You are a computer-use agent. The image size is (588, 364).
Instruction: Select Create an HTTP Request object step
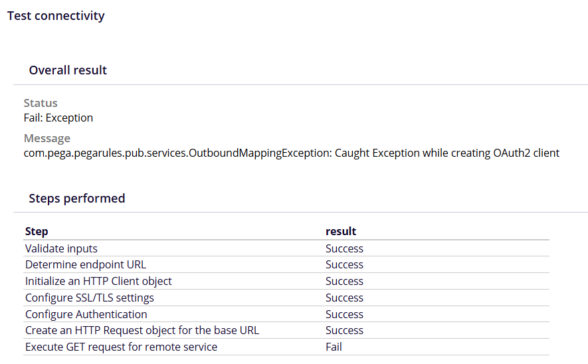click(x=142, y=331)
